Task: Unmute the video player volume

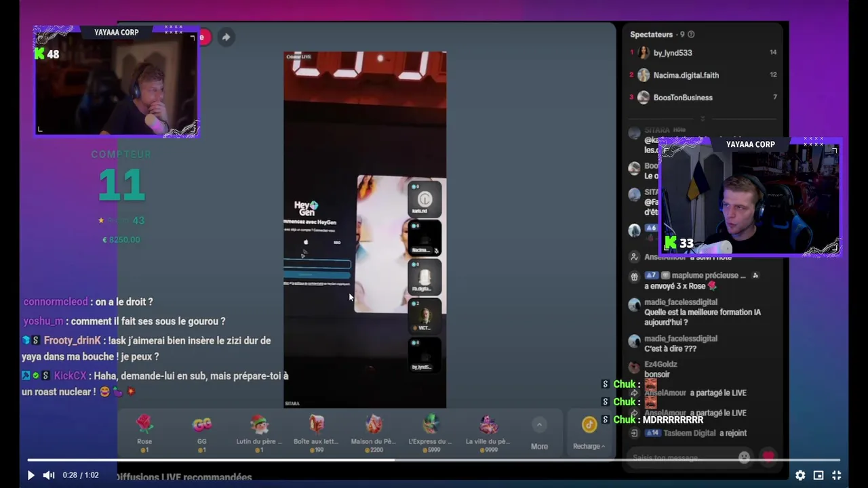Action: point(49,476)
